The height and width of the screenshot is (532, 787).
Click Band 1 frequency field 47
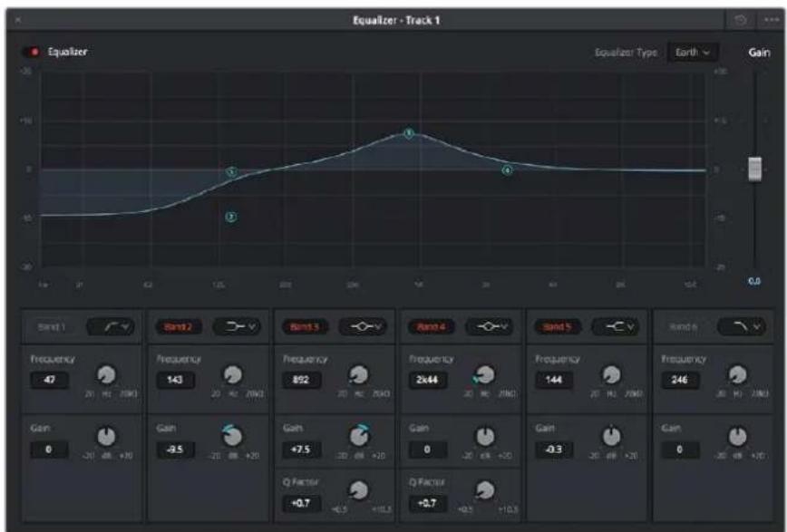(x=49, y=380)
